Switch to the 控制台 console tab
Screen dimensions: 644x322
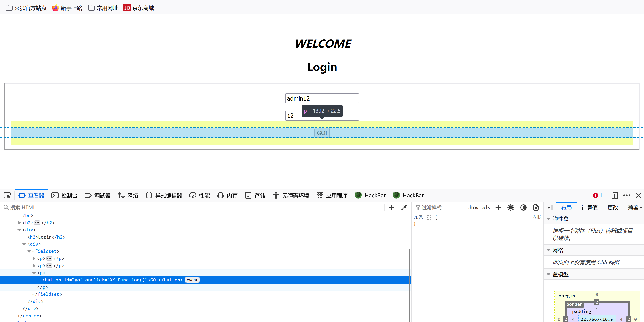click(x=64, y=196)
